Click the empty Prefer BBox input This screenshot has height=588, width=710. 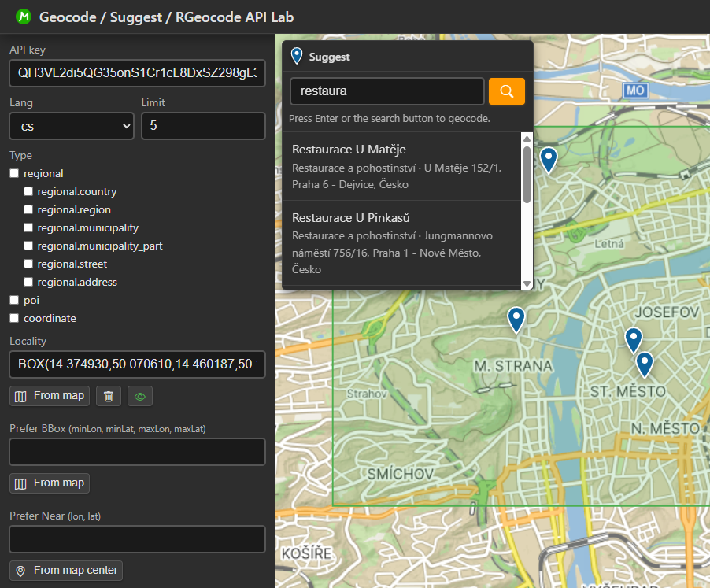(137, 452)
